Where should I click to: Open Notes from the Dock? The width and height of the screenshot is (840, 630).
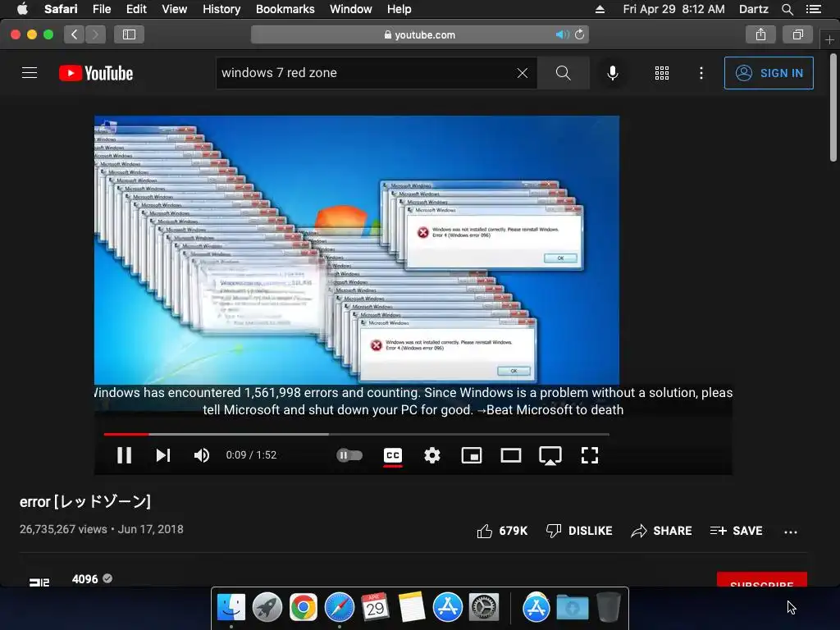pyautogui.click(x=412, y=608)
